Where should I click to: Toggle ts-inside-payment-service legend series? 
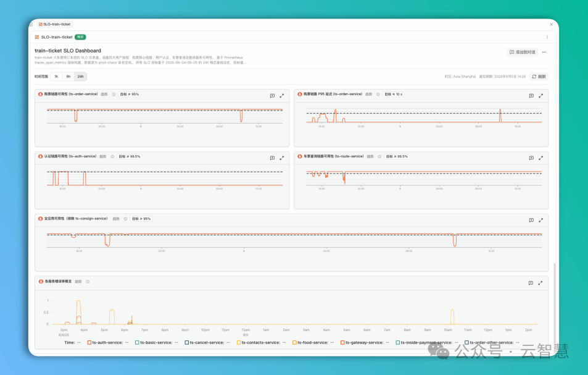[427, 342]
